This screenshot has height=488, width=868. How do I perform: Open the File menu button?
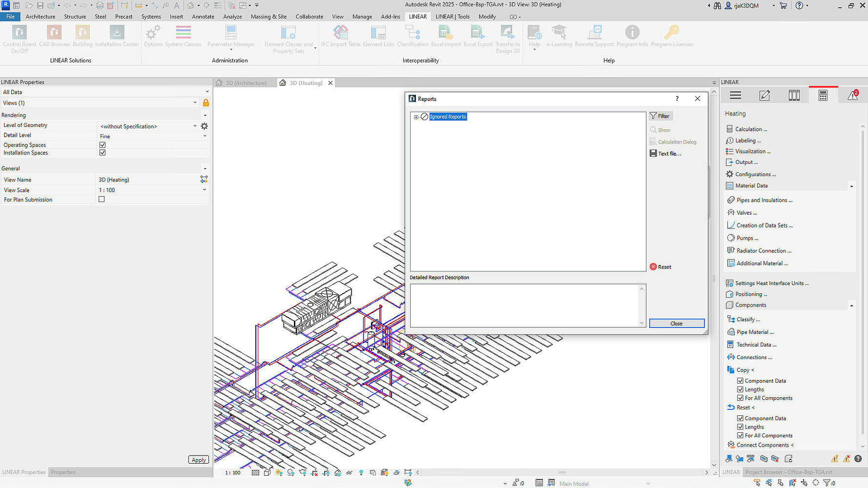point(10,17)
